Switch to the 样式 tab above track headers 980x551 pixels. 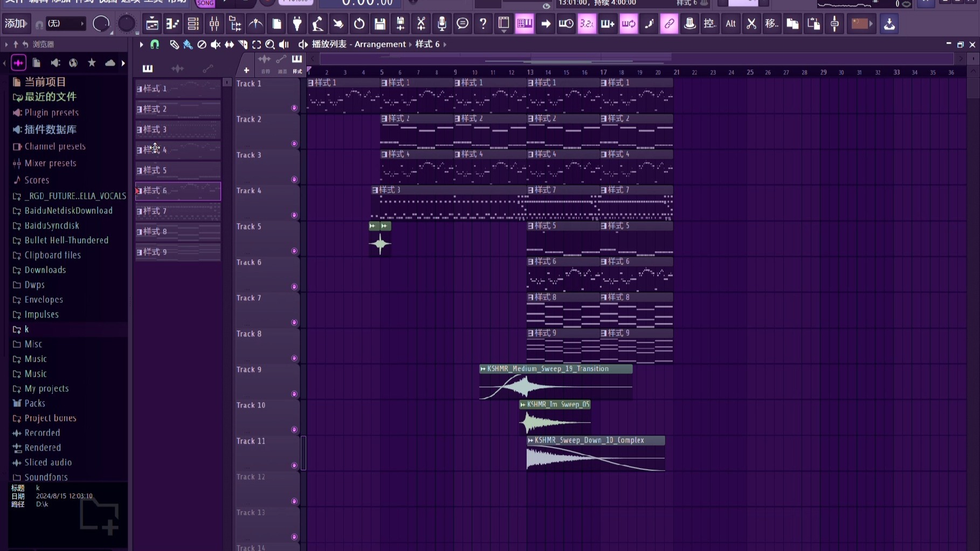click(297, 63)
